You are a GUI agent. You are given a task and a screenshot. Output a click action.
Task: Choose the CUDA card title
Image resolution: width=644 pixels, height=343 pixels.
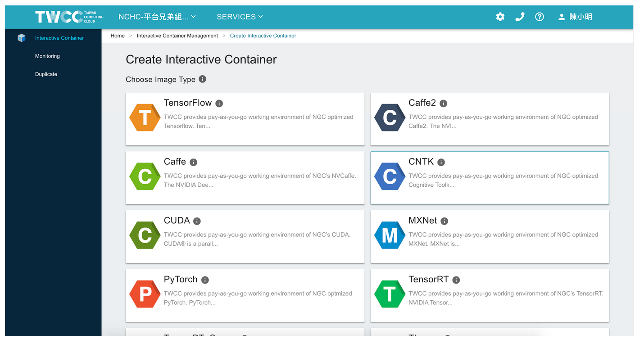coord(177,221)
